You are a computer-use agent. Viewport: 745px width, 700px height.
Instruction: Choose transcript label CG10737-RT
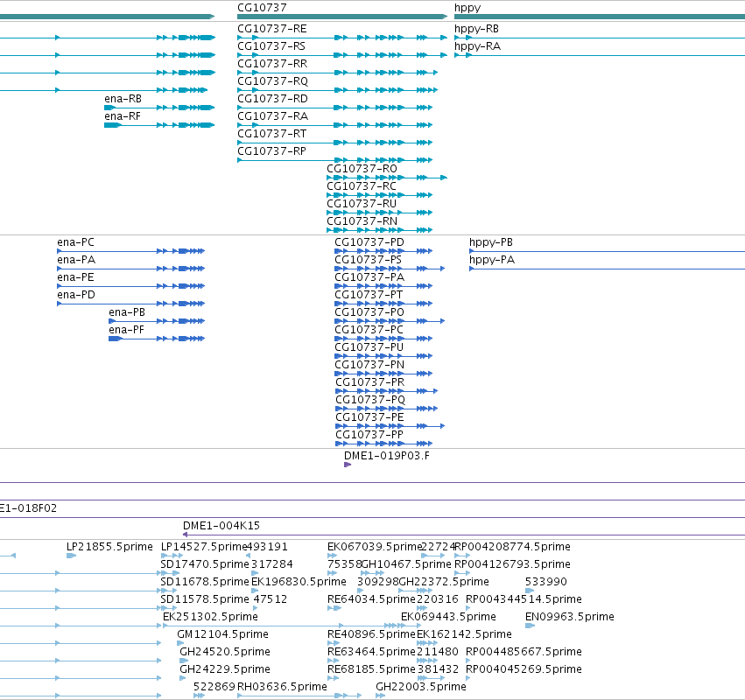tap(271, 134)
